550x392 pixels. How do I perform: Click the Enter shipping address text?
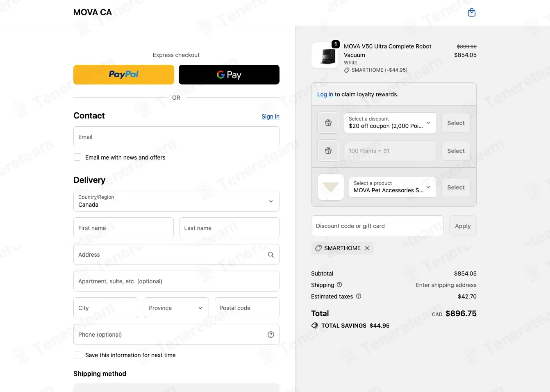click(x=446, y=285)
